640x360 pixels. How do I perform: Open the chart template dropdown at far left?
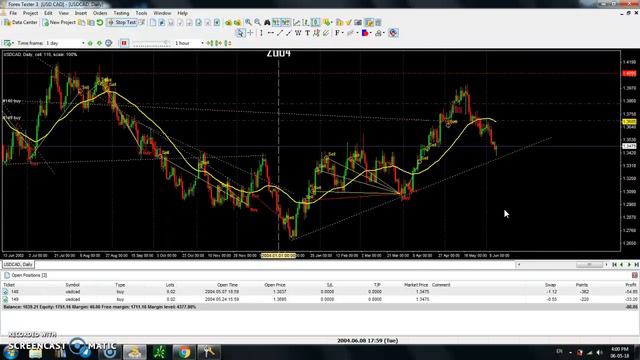9,43
